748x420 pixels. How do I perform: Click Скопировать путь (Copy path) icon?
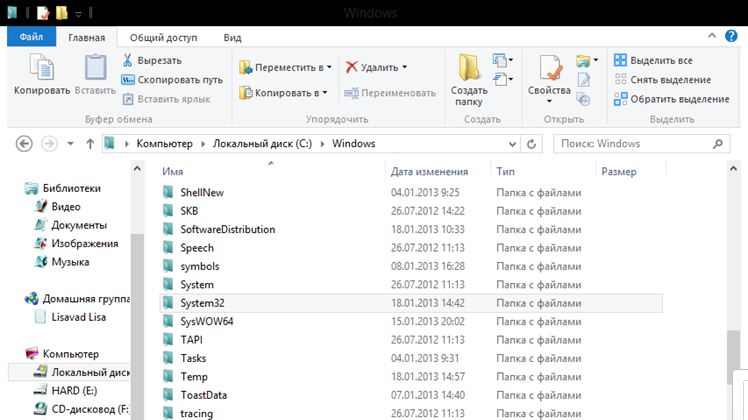click(x=129, y=79)
